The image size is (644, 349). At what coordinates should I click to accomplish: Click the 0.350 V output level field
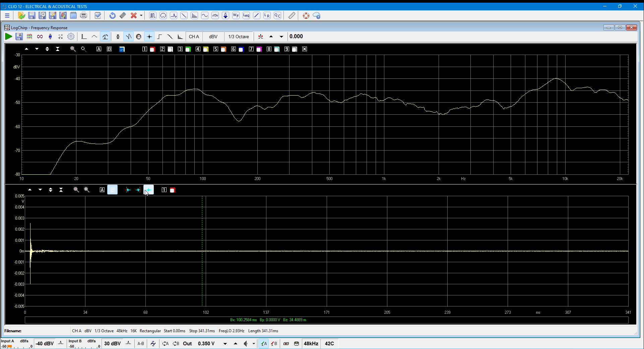[206, 344]
